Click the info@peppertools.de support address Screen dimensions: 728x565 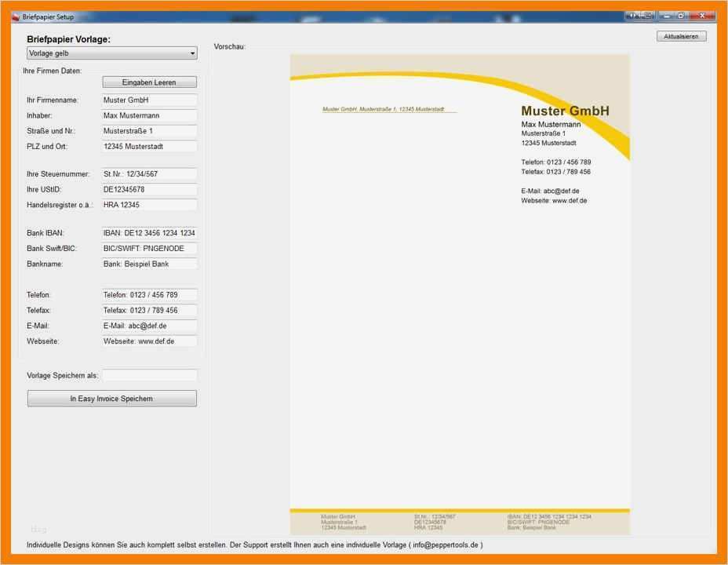point(446,545)
